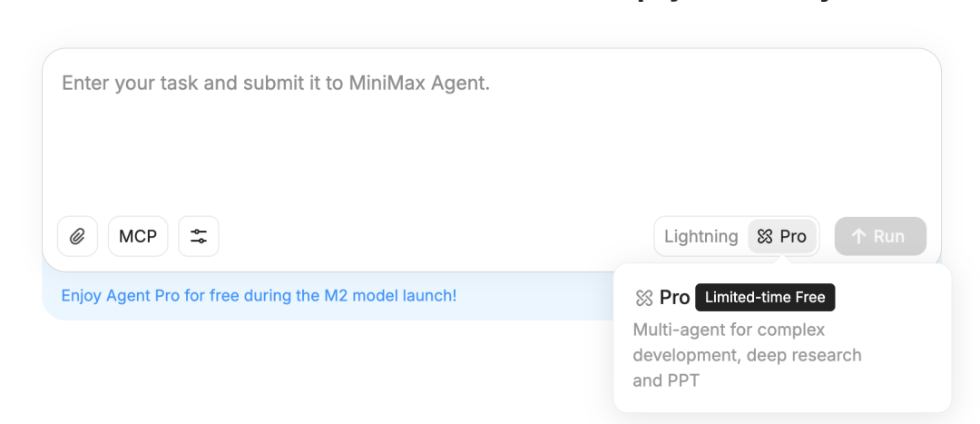The image size is (980, 424).
Task: Click the 'Limited-time Free' badge
Action: pyautogui.click(x=765, y=298)
